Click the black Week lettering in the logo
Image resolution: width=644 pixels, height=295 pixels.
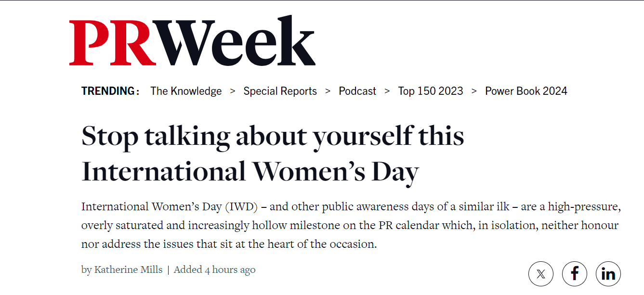click(237, 41)
